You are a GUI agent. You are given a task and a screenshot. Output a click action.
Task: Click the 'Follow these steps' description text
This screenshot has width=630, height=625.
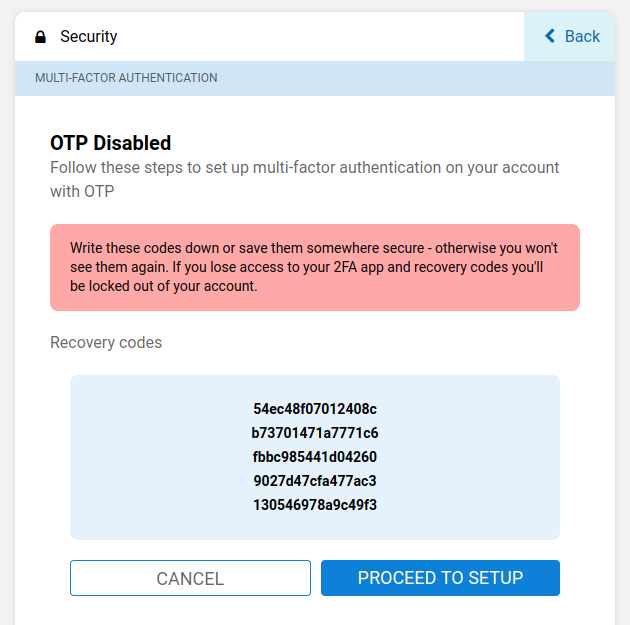[304, 167]
